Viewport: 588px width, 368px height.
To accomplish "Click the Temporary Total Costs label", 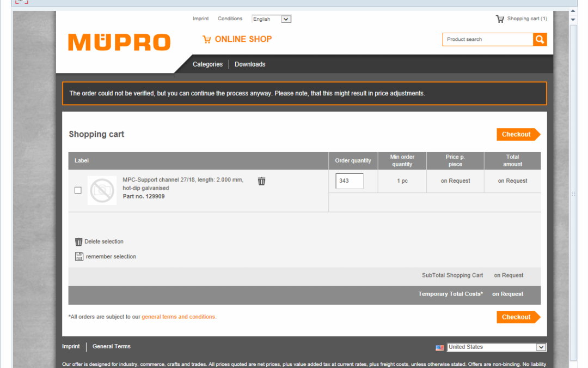I will point(450,294).
